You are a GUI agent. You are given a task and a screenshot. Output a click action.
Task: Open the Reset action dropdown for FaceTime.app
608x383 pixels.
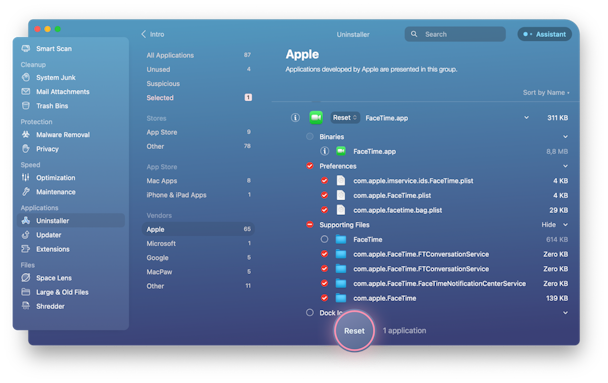pyautogui.click(x=345, y=117)
